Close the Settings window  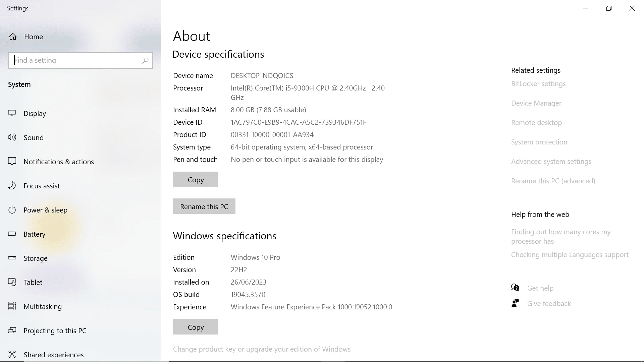632,8
